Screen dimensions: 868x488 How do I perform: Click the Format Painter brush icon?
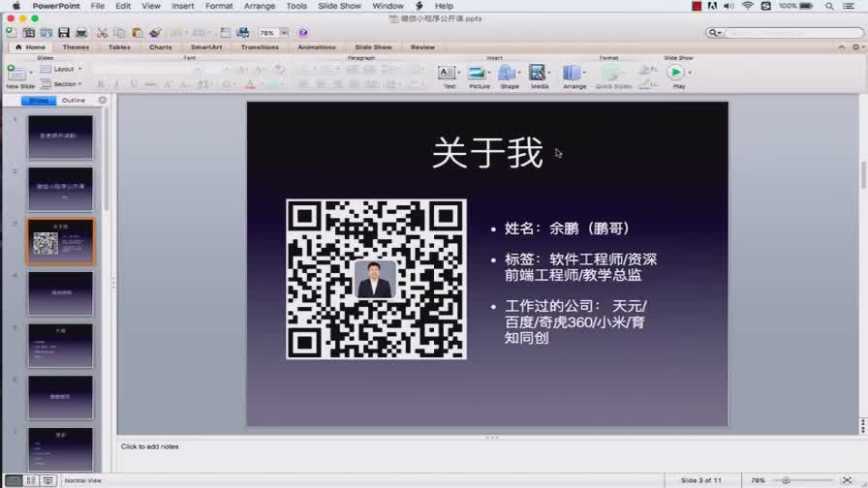pos(155,33)
